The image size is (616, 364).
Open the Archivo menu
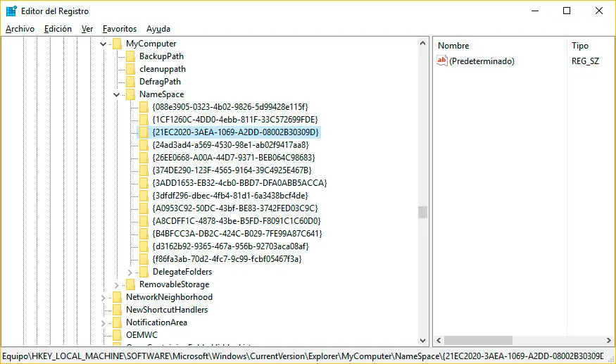click(20, 29)
